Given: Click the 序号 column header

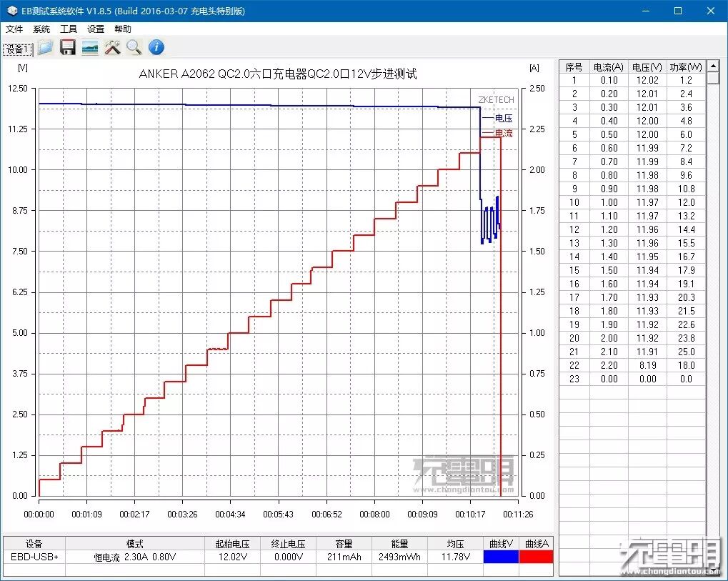Looking at the screenshot, I should pyautogui.click(x=574, y=67).
